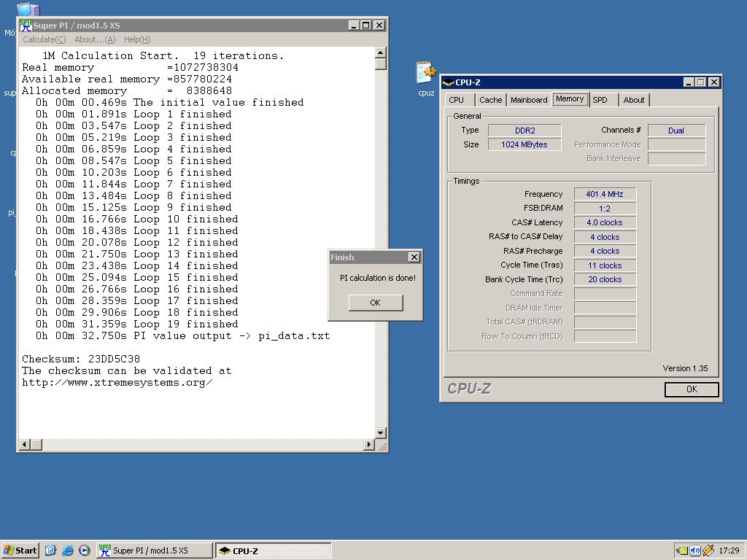Click the taskbar clock showing 17:29

[x=729, y=551]
